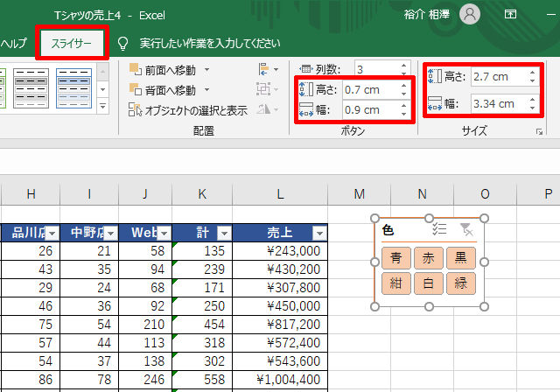Image resolution: width=560 pixels, height=392 pixels.
Task: Click the clear filter icon in 色 slicer
Action: click(466, 229)
